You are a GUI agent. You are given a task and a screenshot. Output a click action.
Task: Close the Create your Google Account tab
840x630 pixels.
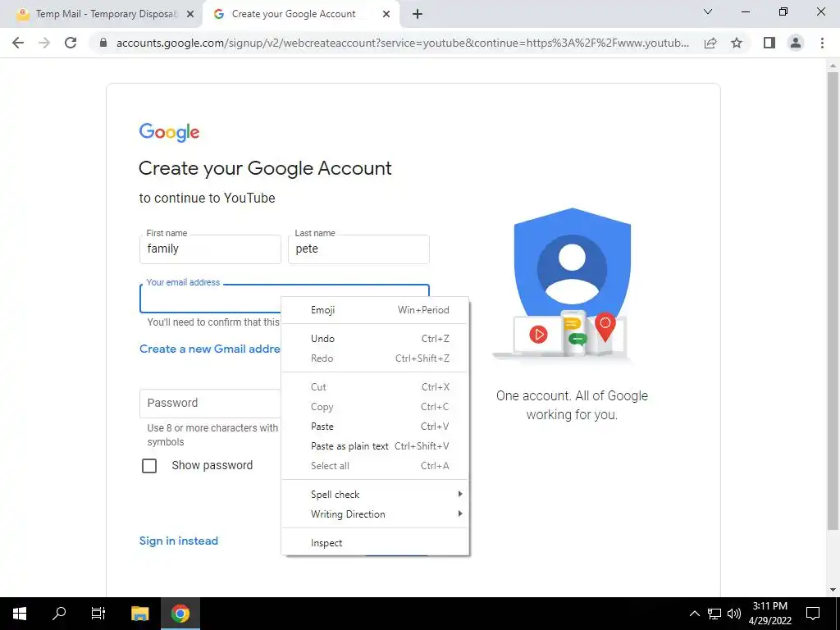386,14
